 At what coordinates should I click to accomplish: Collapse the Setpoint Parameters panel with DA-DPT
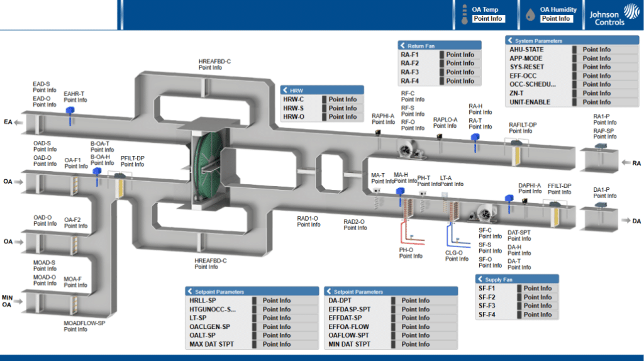pyautogui.click(x=328, y=291)
